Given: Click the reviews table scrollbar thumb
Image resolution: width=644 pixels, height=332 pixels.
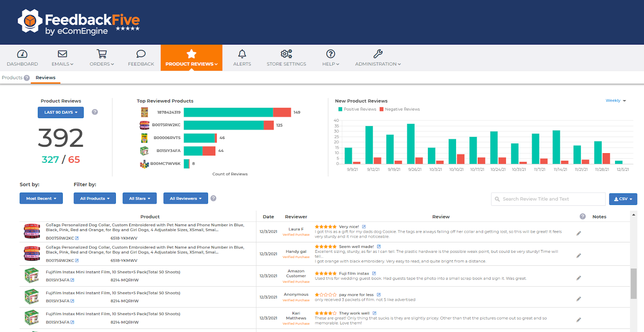Looking at the screenshot, I should (x=634, y=283).
